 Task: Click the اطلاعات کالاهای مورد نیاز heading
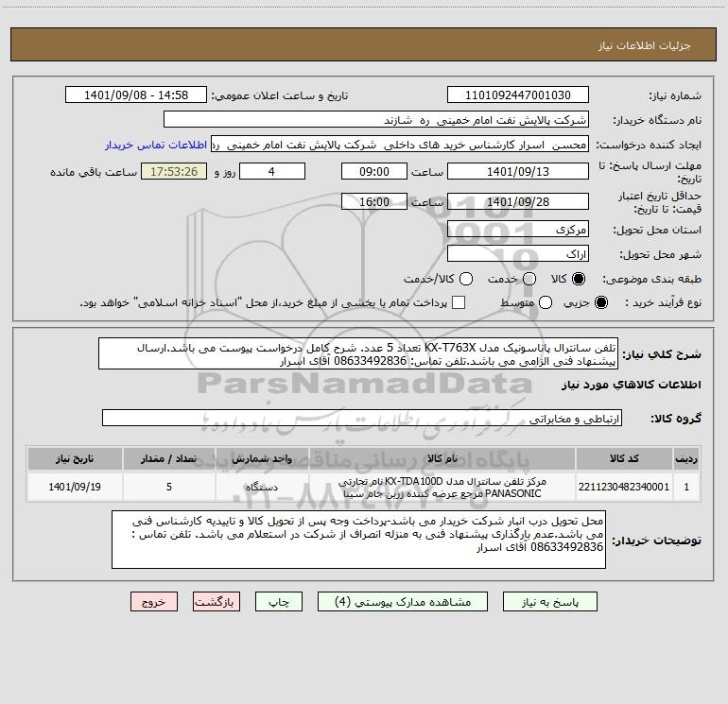pyautogui.click(x=632, y=385)
